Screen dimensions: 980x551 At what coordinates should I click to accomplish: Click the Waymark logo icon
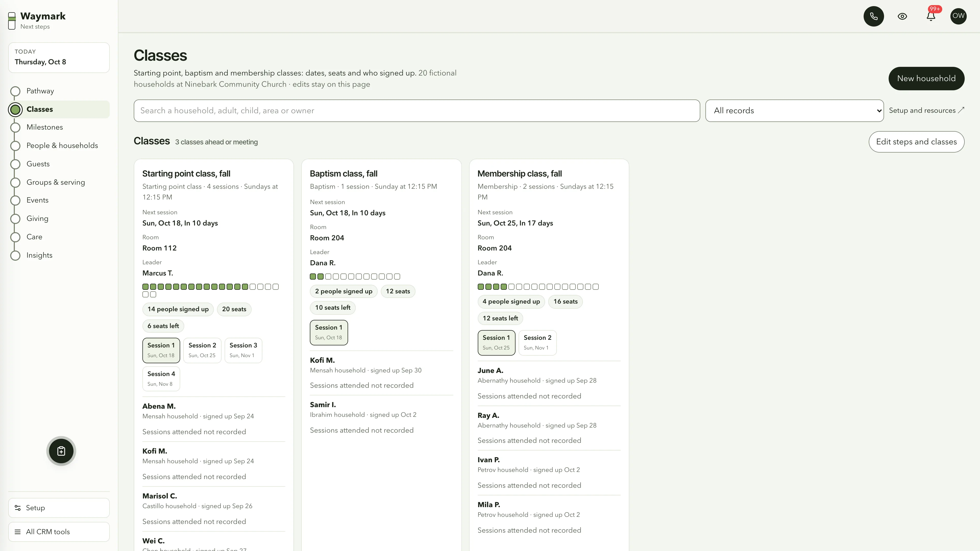point(12,20)
